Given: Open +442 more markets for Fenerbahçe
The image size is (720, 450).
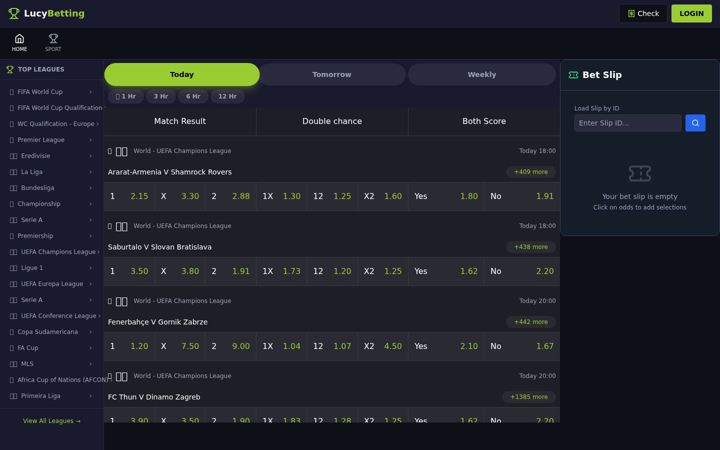Looking at the screenshot, I should pos(531,322).
